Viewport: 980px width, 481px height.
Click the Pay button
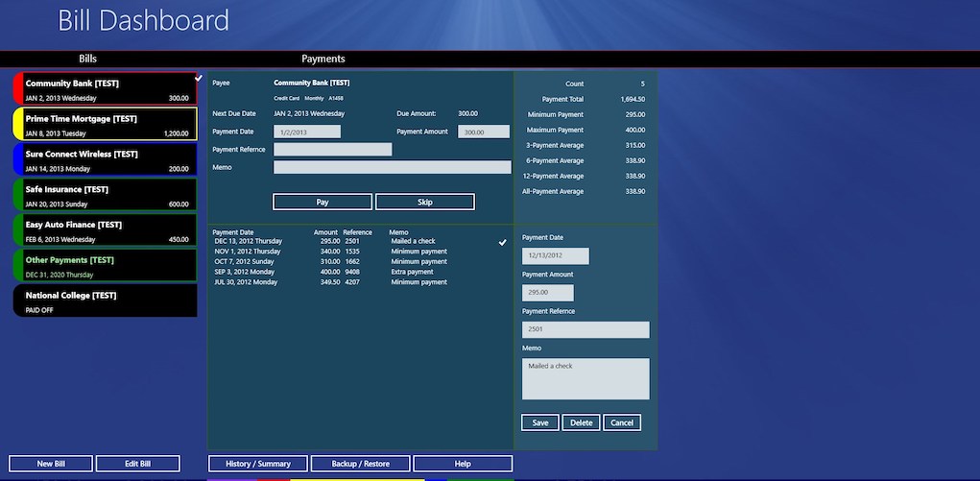point(322,203)
